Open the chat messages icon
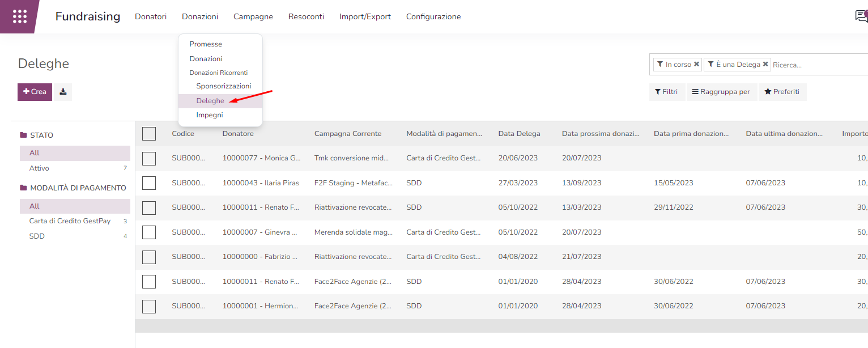The image size is (868, 348). 861,16
